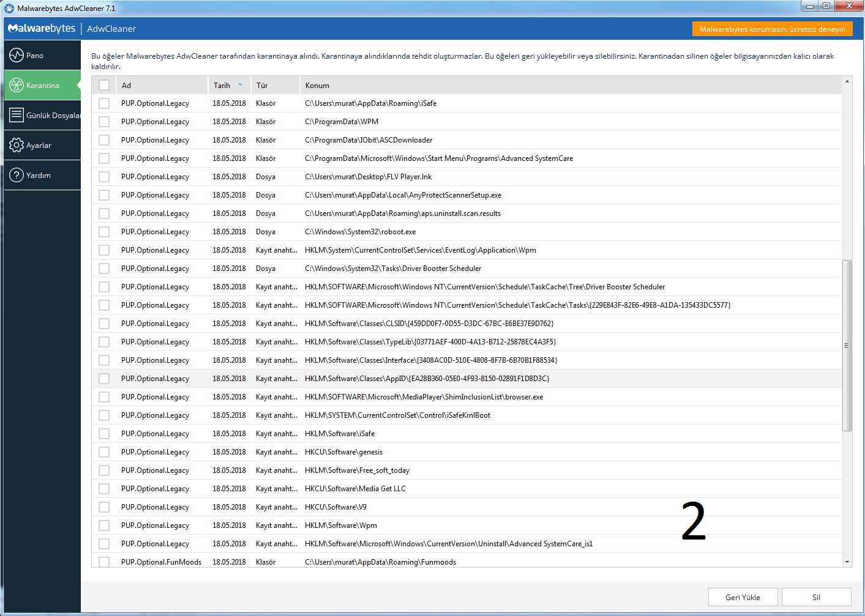Viewport: 865px width, 616px height.
Task: Click the scrollbar up arrow
Action: pyautogui.click(x=847, y=81)
